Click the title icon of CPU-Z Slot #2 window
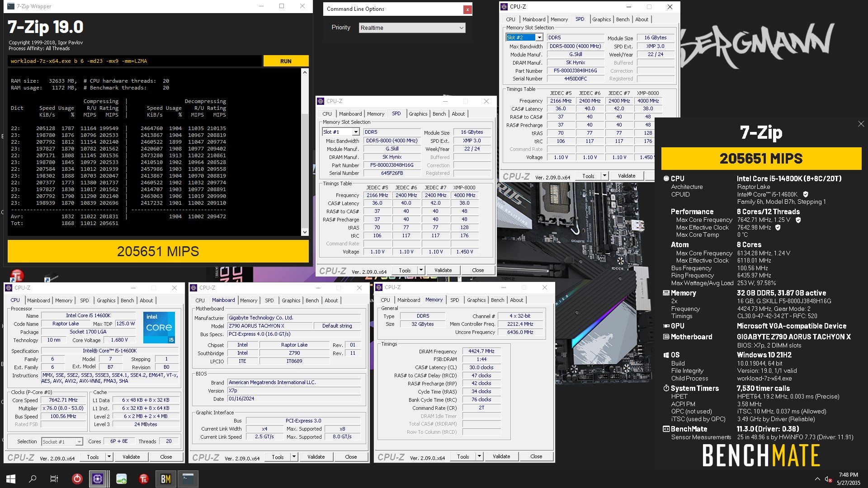The image size is (868, 488). (x=505, y=7)
